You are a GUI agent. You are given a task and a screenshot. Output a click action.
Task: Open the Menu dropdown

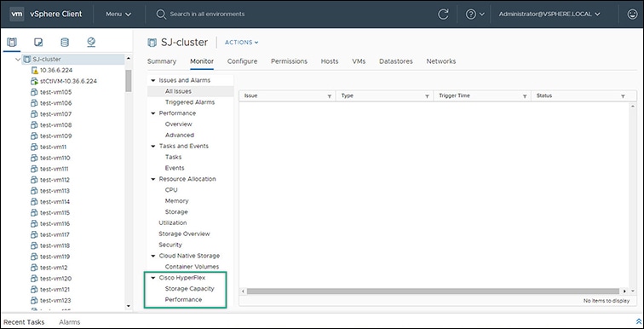(118, 14)
